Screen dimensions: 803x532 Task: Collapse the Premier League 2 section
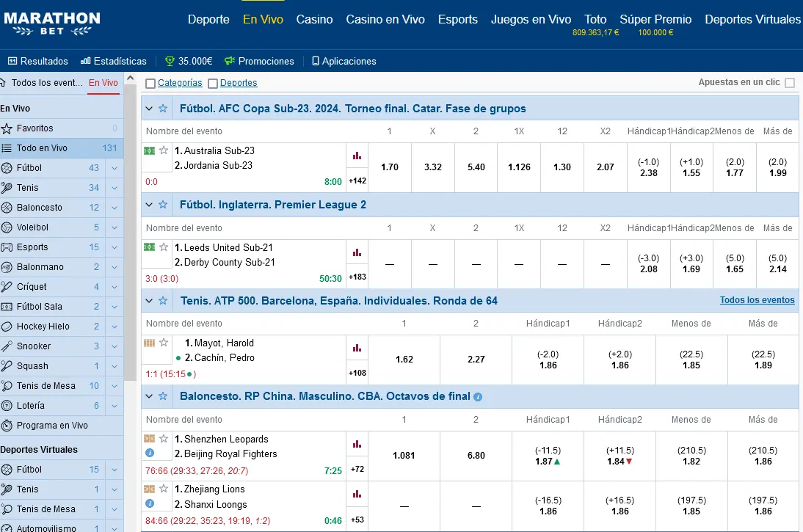149,204
